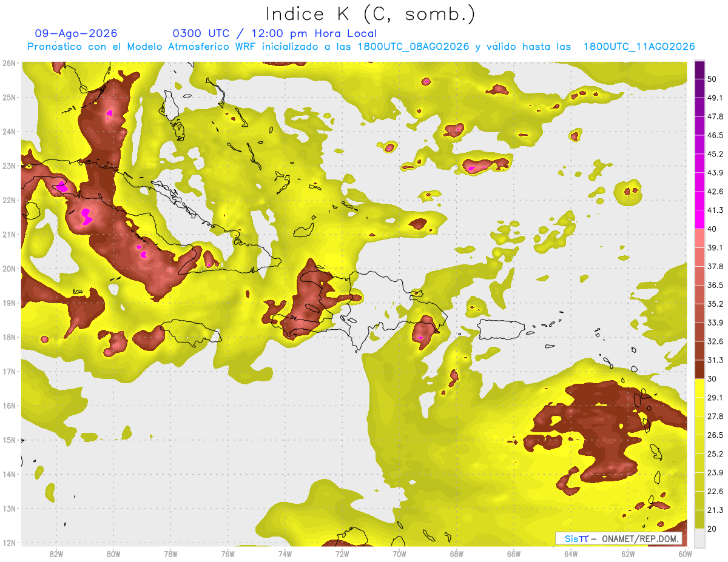The image size is (728, 562).
Task: Click the 25N latitude label
Action: click(8, 98)
